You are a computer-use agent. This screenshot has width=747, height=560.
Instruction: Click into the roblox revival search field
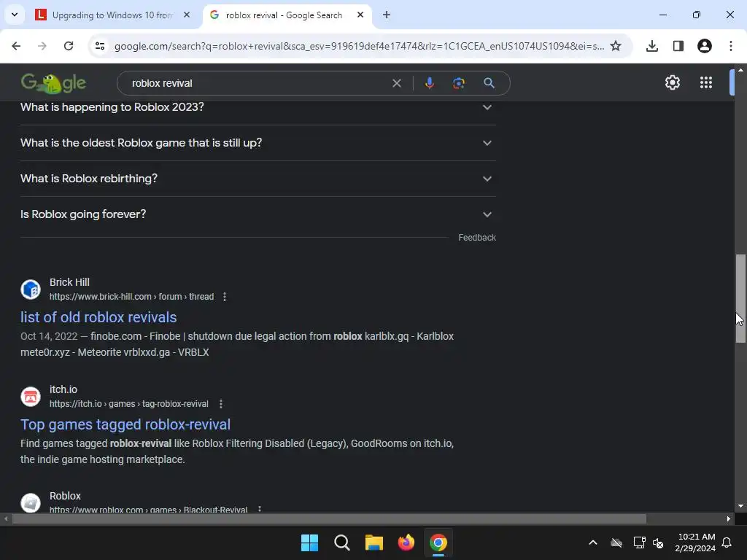point(258,83)
